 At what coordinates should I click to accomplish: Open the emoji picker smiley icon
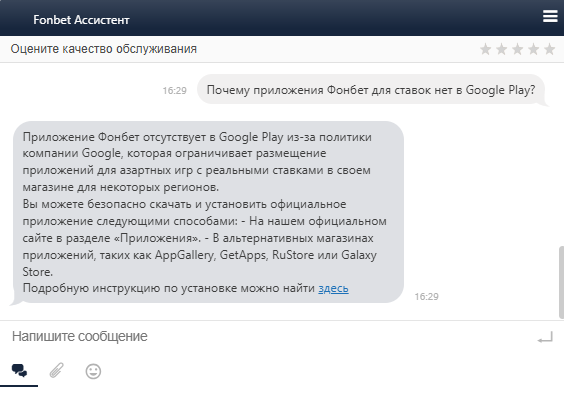tap(93, 371)
